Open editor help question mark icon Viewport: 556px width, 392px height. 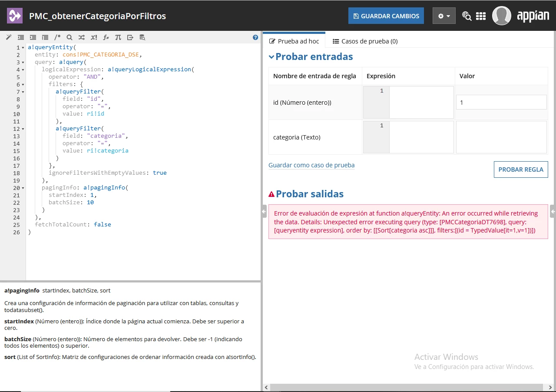click(x=255, y=37)
